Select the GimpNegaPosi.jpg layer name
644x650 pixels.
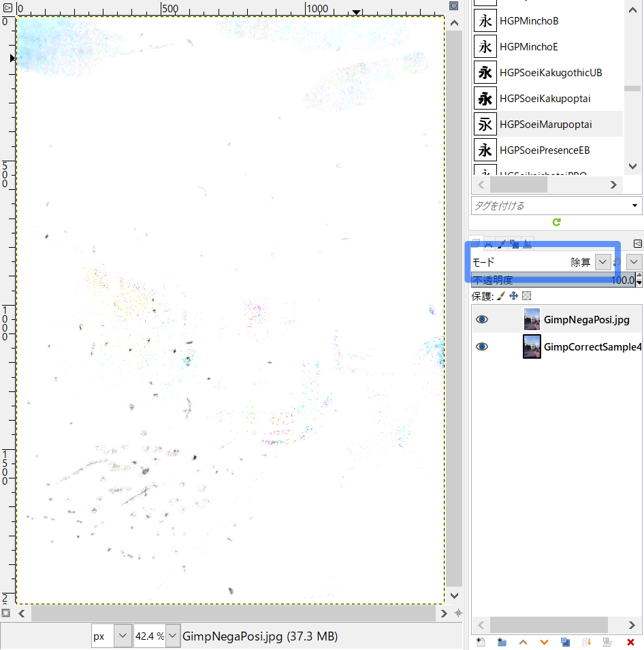(586, 320)
